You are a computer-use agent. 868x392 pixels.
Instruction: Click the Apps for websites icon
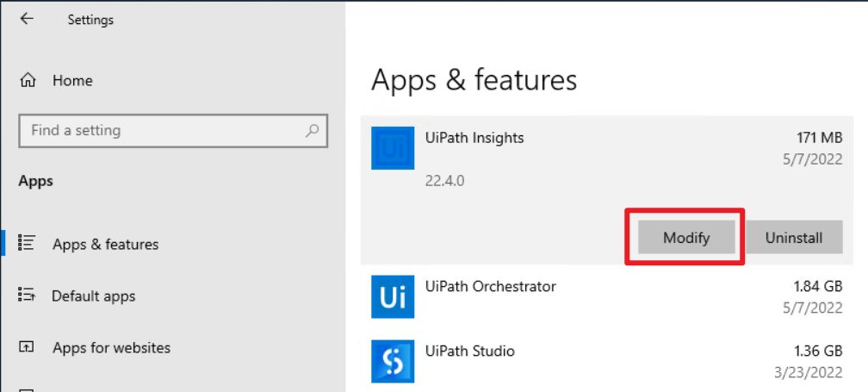[27, 347]
